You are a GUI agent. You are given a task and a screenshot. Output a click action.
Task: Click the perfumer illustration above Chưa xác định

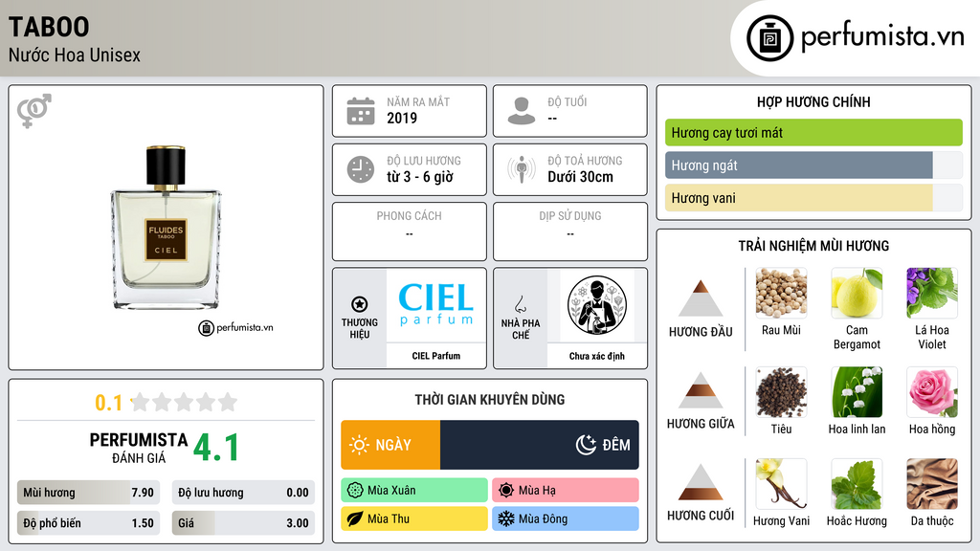pos(597,305)
